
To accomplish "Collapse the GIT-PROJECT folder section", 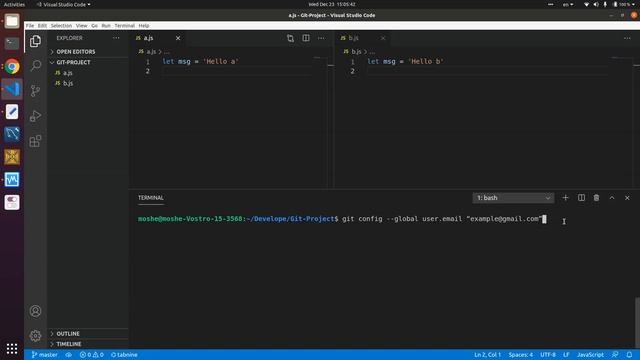I will click(73, 62).
